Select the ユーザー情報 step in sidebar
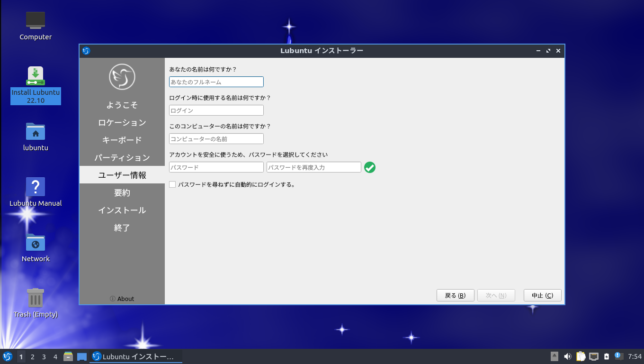Image resolution: width=644 pixels, height=364 pixels. pyautogui.click(x=122, y=175)
